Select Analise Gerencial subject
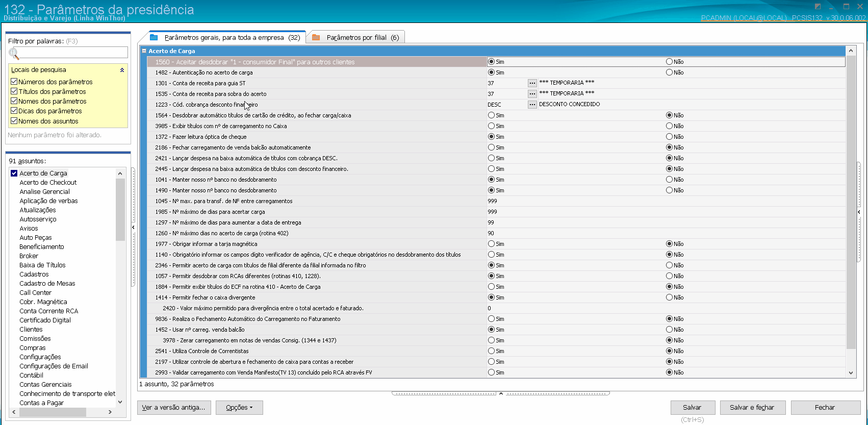 (x=44, y=192)
